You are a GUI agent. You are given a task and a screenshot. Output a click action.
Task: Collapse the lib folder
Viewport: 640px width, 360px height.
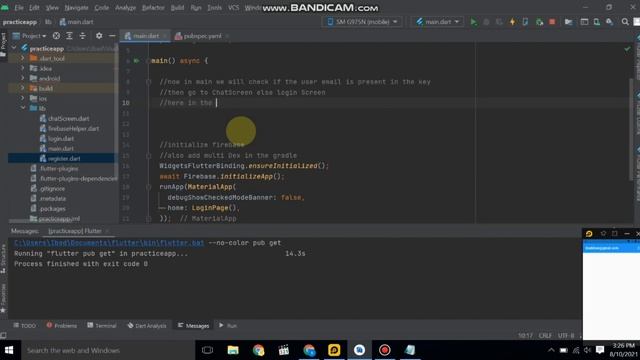click(x=23, y=108)
